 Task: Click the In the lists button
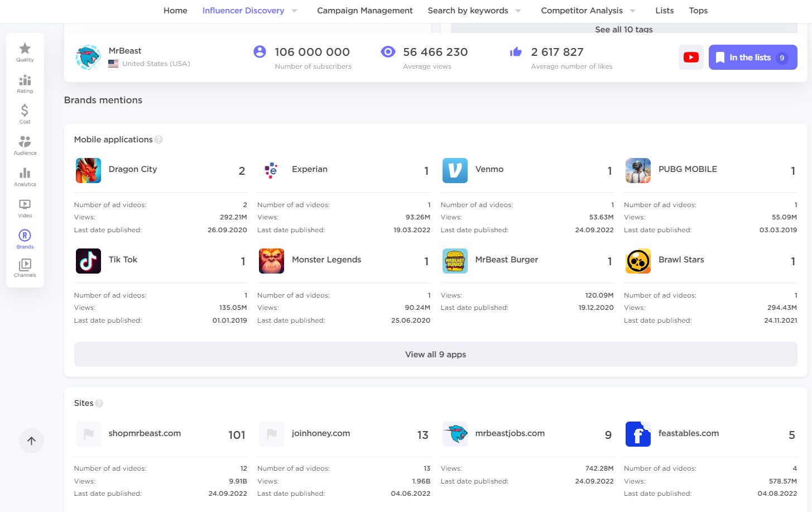752,58
